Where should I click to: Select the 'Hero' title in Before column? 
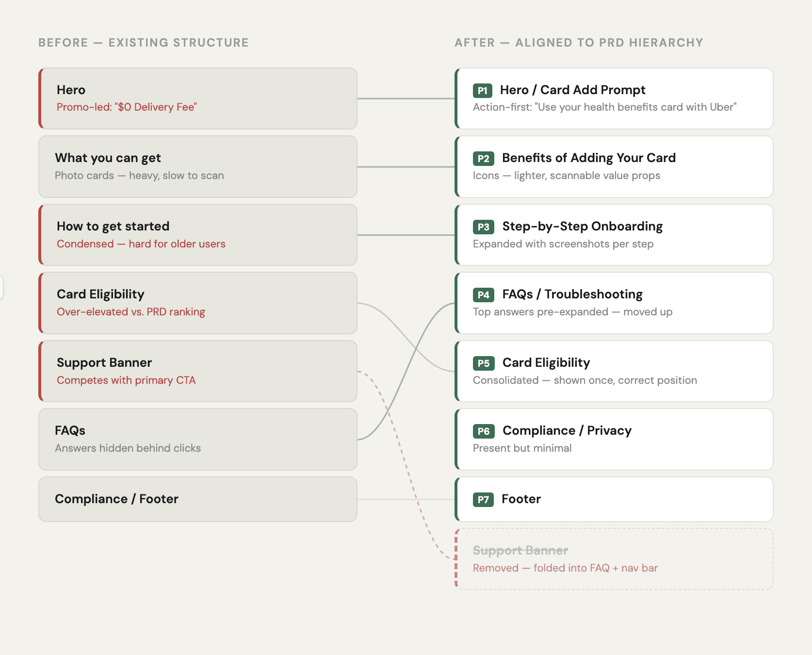coord(71,90)
